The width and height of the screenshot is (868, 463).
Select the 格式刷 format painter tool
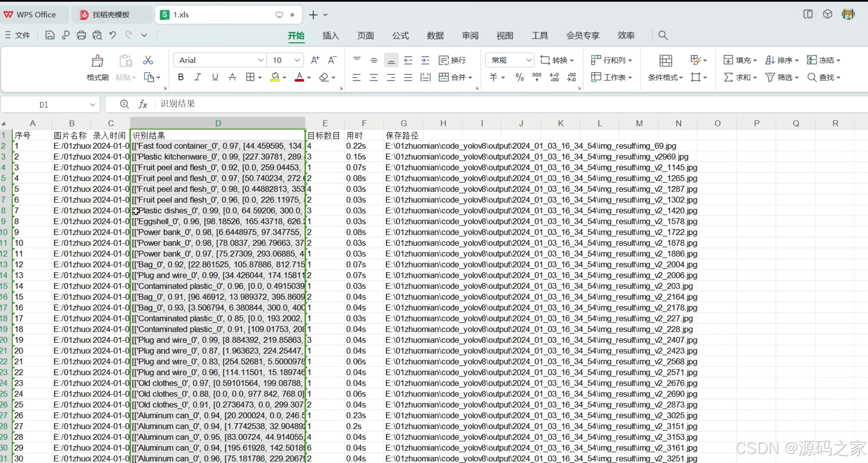[x=97, y=68]
